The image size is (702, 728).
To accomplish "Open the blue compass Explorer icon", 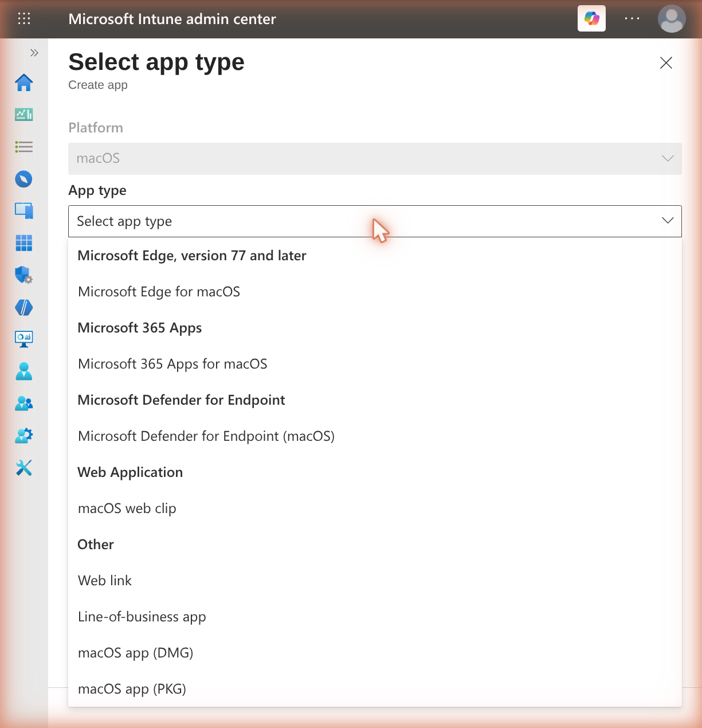I will pos(24,179).
